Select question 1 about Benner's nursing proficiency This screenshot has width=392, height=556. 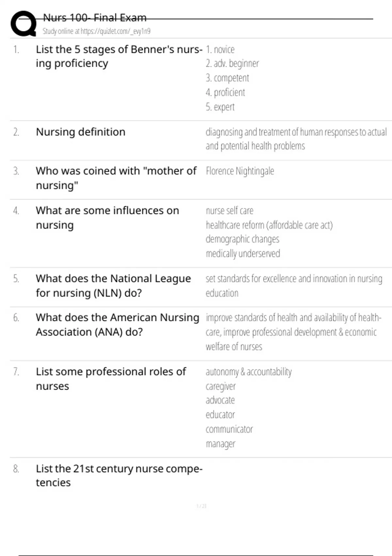119,56
